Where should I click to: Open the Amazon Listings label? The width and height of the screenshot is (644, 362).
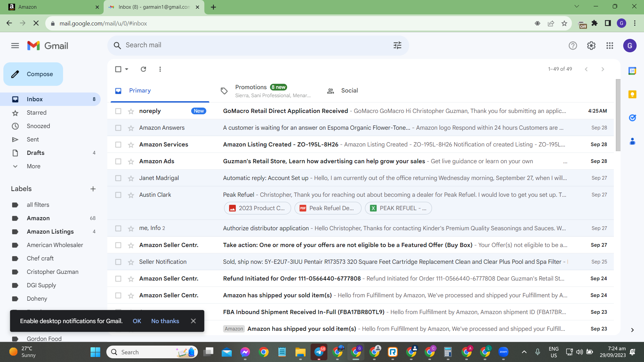(50, 232)
